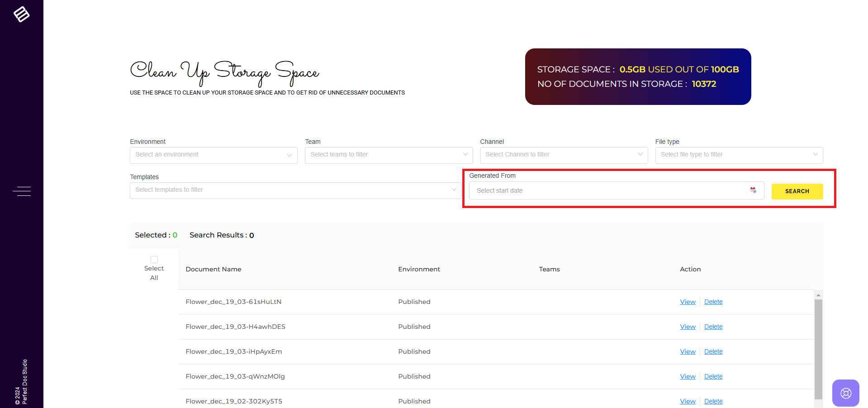Click the yellow Search button
This screenshot has height=408, width=868.
pyautogui.click(x=797, y=191)
